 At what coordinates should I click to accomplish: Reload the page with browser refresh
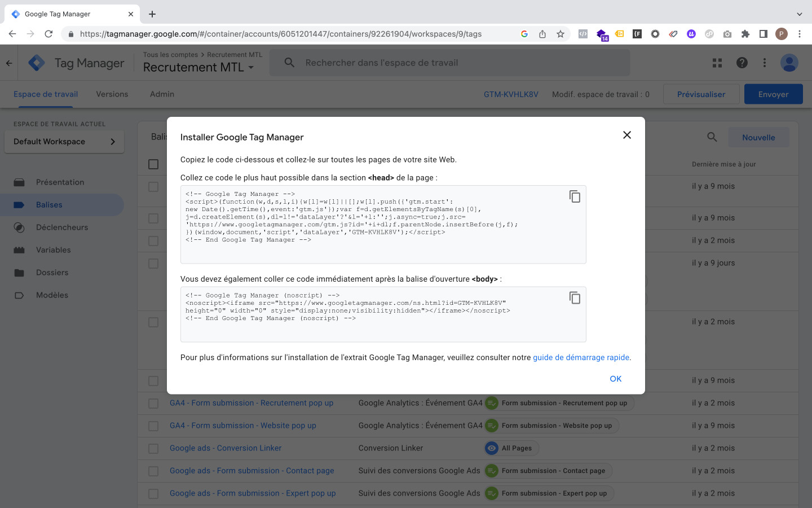[x=48, y=34]
